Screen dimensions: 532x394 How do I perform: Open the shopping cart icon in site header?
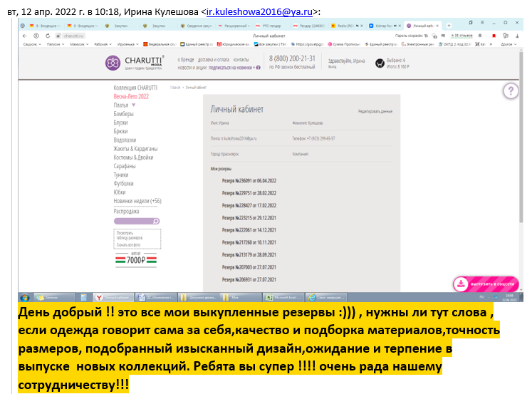coord(380,63)
